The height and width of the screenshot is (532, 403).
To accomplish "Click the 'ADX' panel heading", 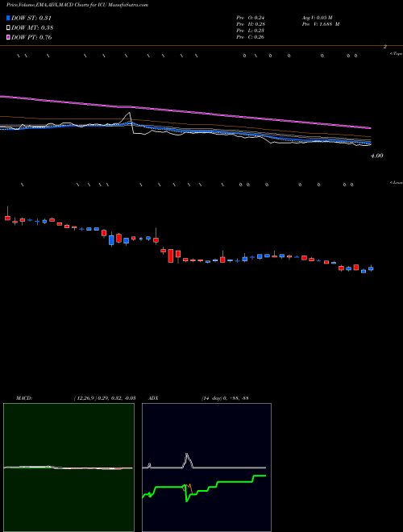I will tap(152, 398).
